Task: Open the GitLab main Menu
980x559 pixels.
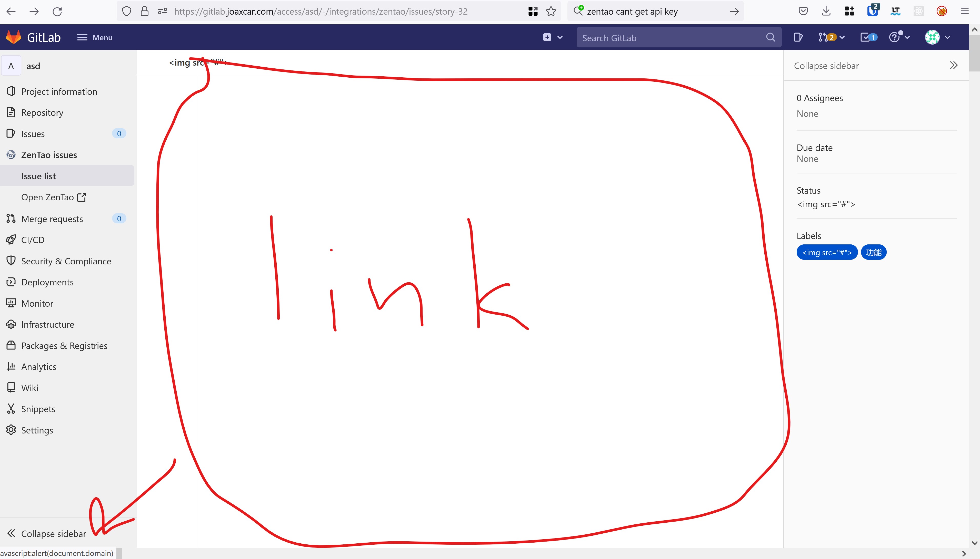Action: pyautogui.click(x=95, y=37)
